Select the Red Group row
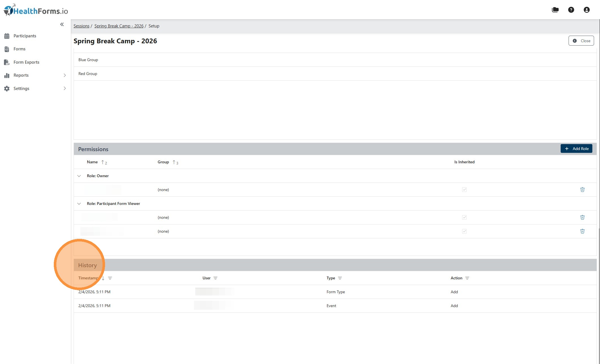 [x=88, y=74]
